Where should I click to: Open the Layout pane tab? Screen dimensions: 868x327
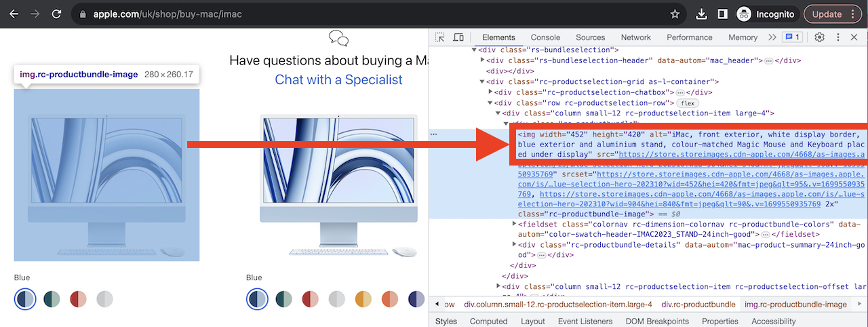click(533, 321)
